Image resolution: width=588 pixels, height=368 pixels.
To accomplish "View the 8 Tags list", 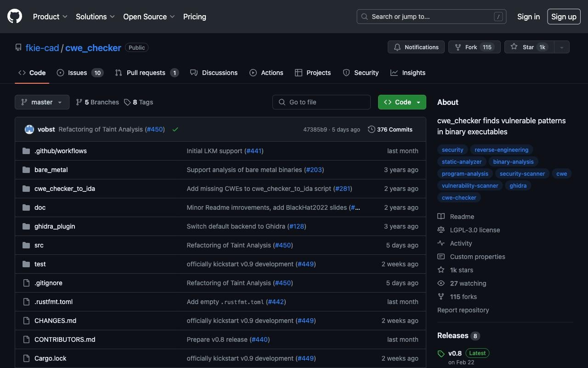I will 139,102.
